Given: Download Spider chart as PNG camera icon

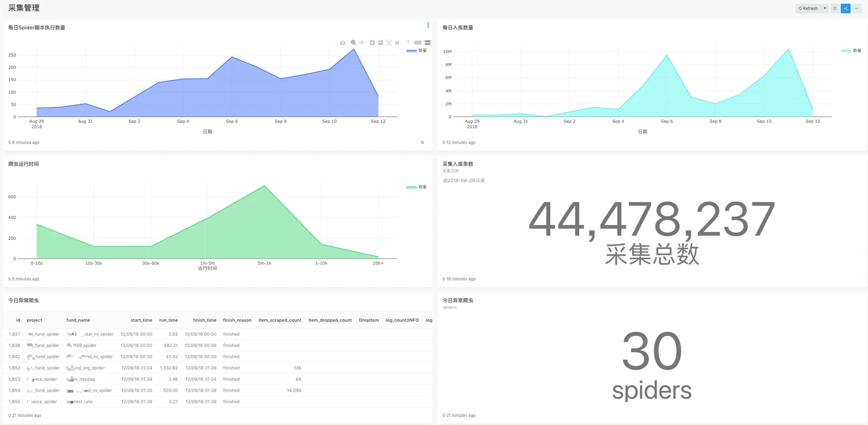Looking at the screenshot, I should click(343, 43).
